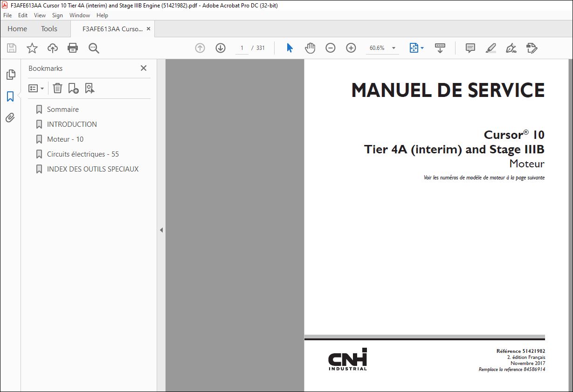Open the INTRODUCTION bookmark
This screenshot has width=573, height=392.
[x=72, y=124]
